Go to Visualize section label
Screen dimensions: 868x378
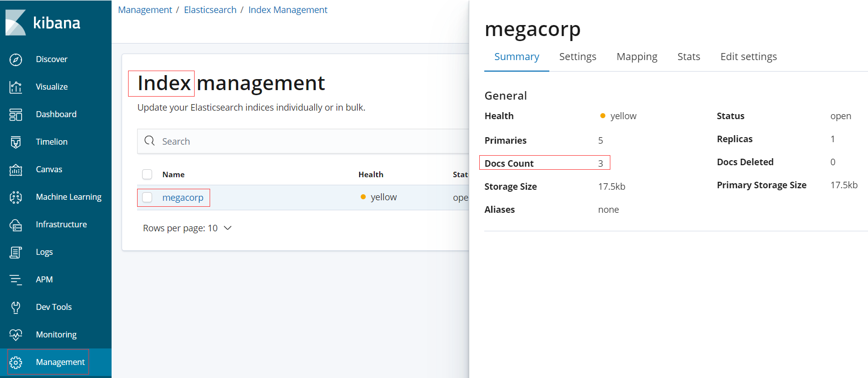point(52,87)
